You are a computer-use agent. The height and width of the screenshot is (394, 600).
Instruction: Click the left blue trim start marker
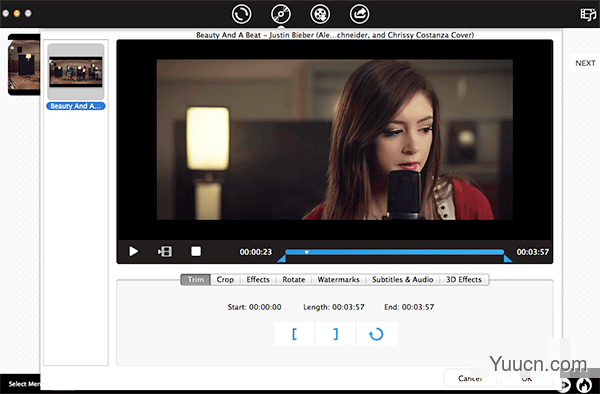[282, 259]
